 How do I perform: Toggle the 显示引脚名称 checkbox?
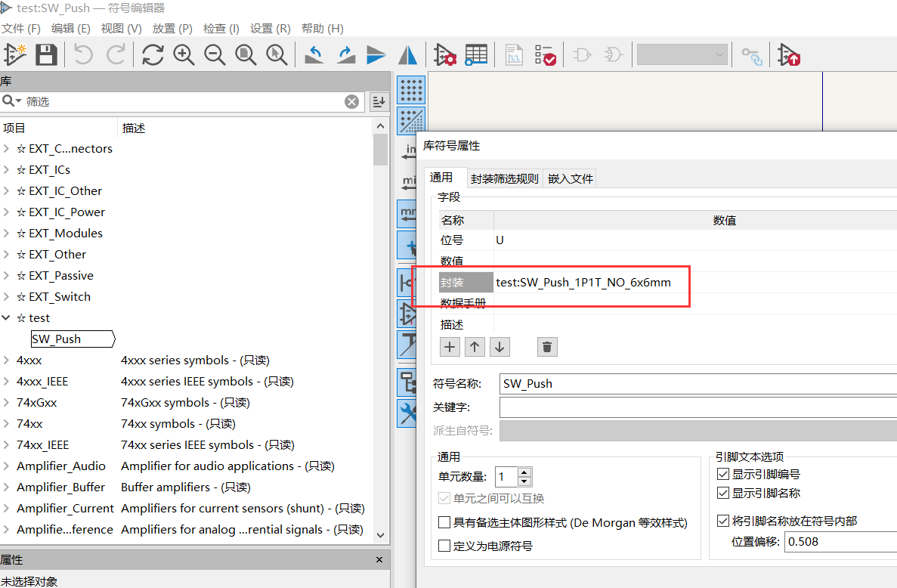coord(722,494)
